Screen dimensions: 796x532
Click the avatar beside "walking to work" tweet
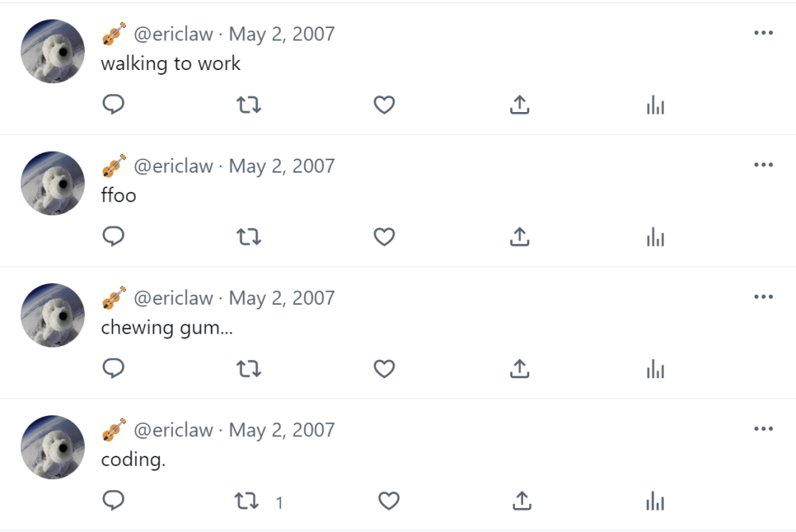(52, 51)
